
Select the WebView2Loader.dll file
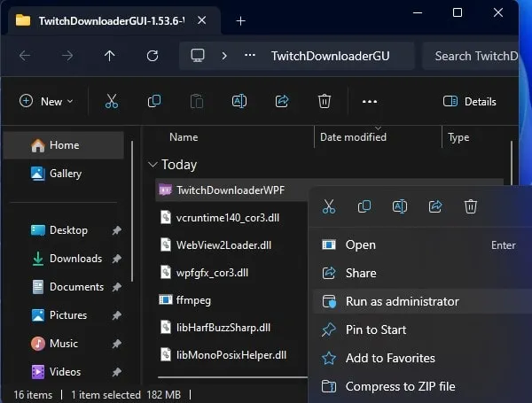[x=223, y=245]
